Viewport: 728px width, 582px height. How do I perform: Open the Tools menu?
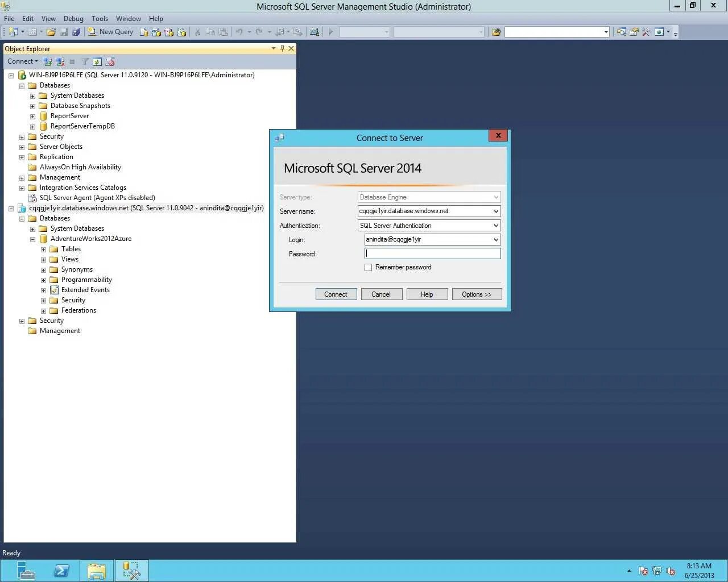point(100,19)
